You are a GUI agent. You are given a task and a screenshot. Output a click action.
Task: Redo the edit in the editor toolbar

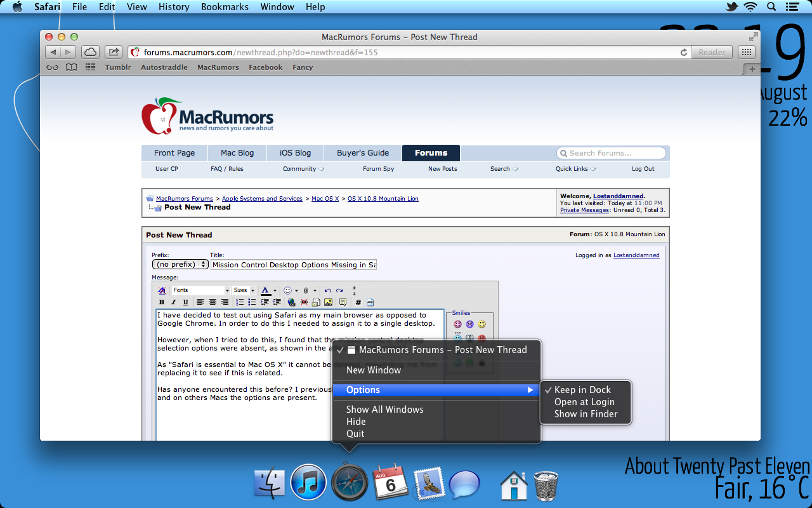click(340, 290)
